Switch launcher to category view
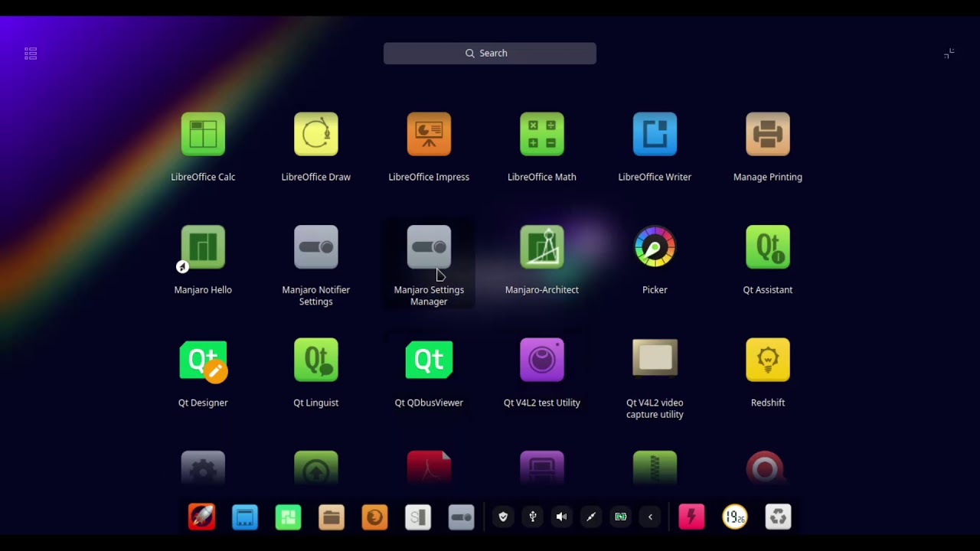The height and width of the screenshot is (551, 980). tap(31, 54)
